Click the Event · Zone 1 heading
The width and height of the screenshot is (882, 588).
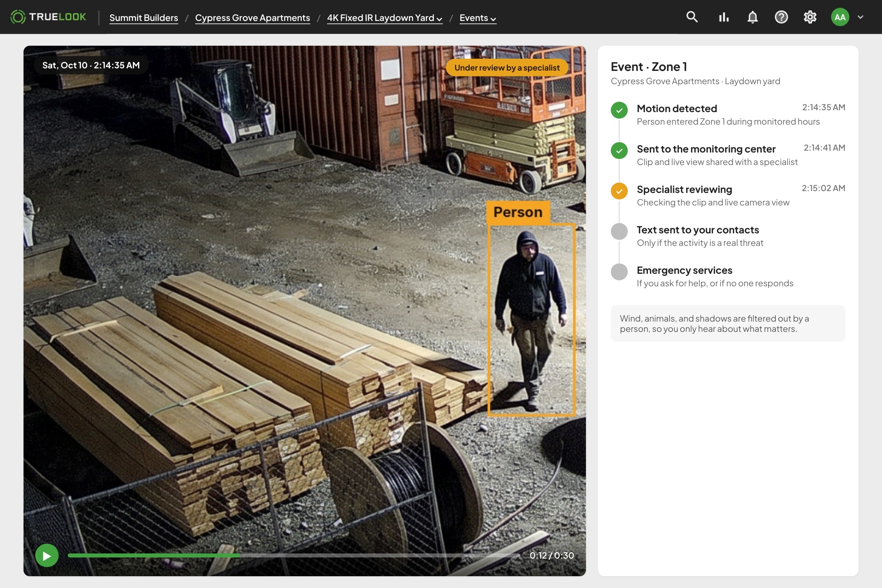(649, 67)
